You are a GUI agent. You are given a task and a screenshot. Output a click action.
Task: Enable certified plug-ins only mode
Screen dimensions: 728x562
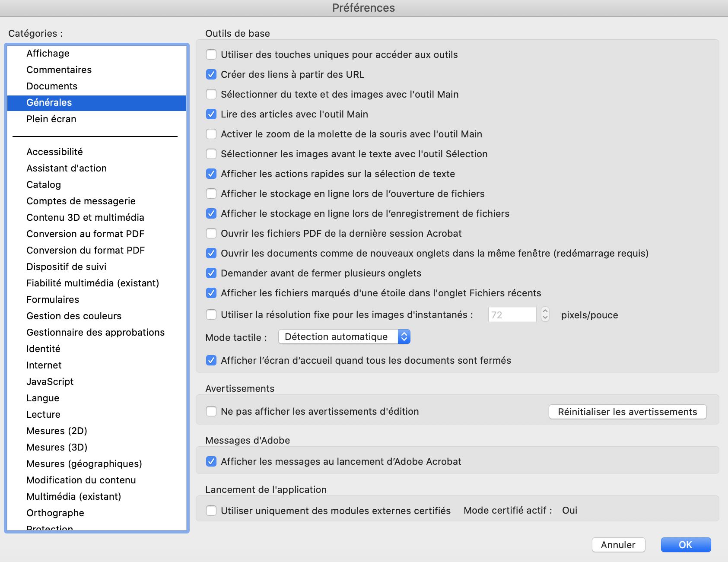point(211,510)
